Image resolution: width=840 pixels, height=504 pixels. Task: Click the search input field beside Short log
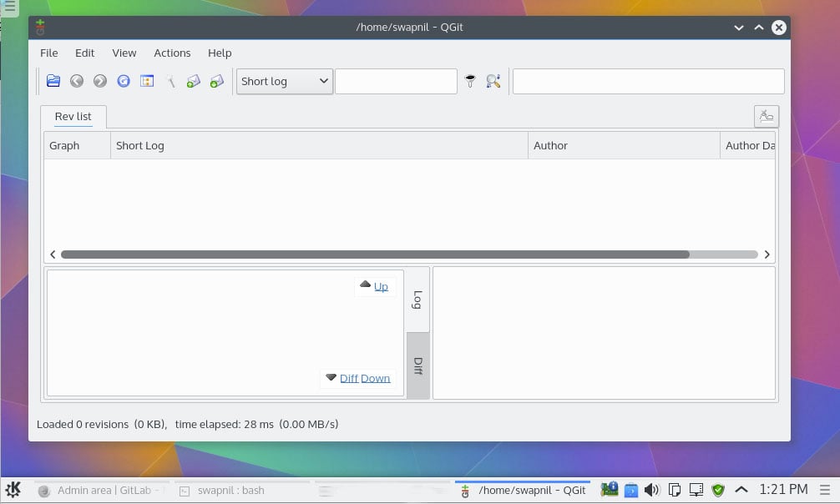[396, 81]
